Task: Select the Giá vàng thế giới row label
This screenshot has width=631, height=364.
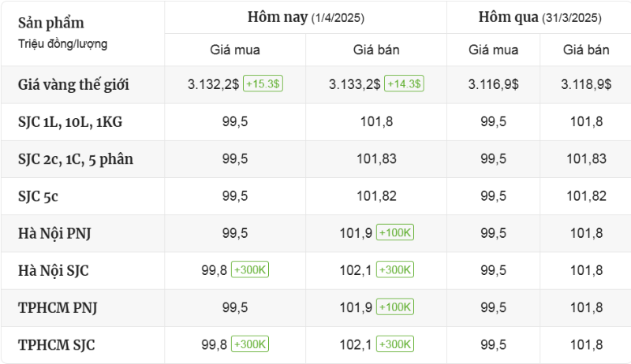Action: pos(73,84)
